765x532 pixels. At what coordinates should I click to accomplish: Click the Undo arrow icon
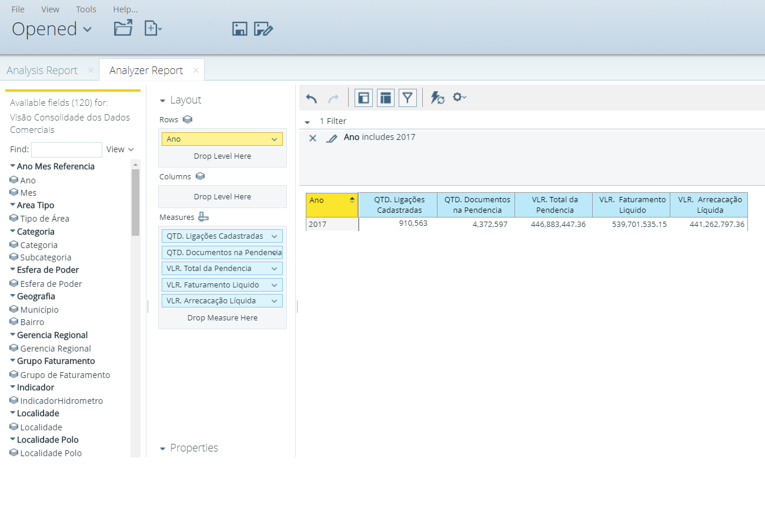pyautogui.click(x=312, y=98)
